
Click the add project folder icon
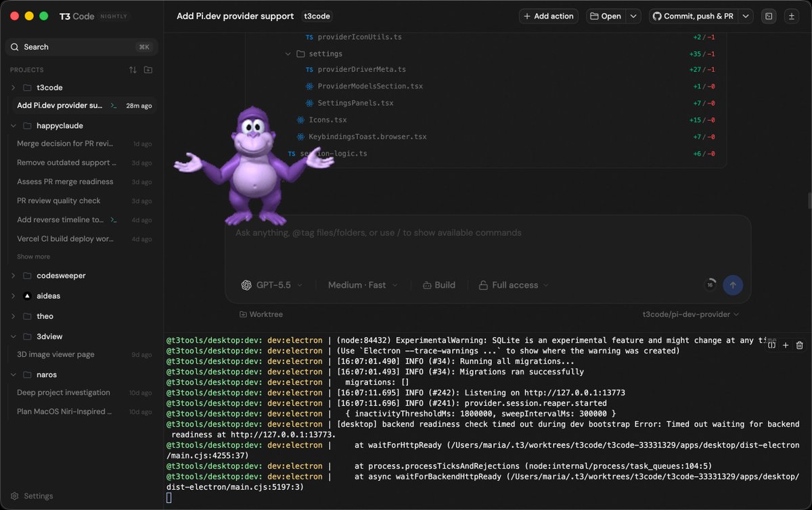pos(148,70)
